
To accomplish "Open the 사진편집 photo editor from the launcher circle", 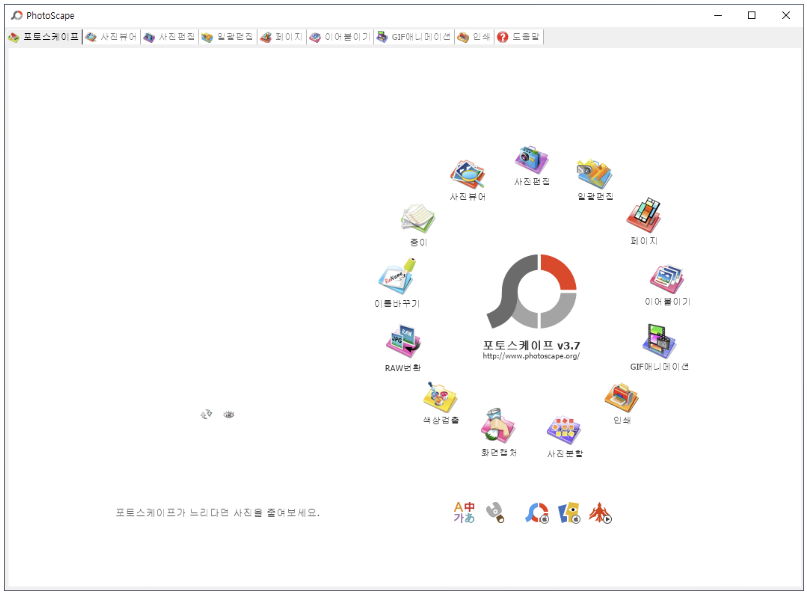I will 531,162.
